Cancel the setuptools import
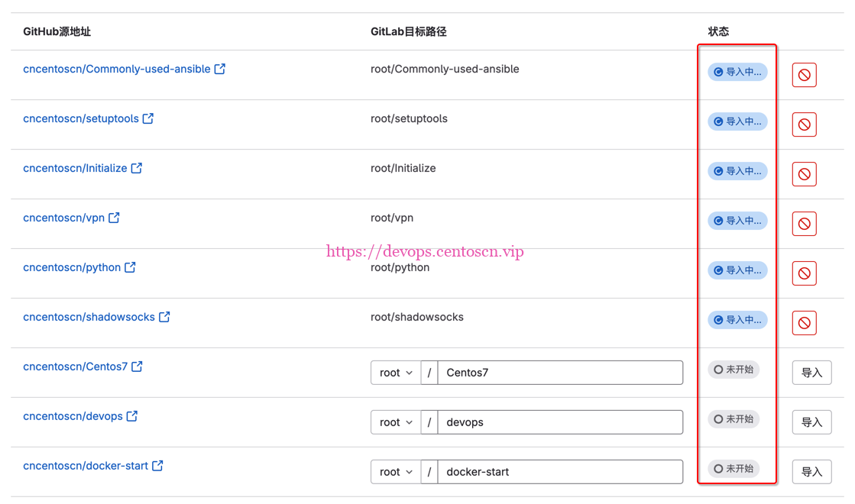 804,124
